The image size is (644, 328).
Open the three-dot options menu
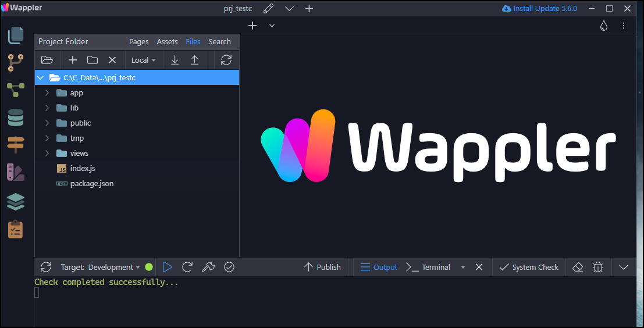click(624, 26)
